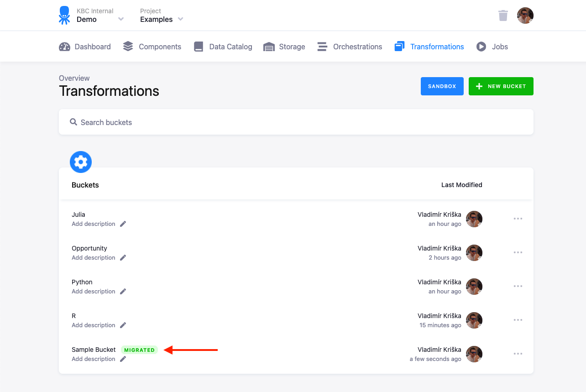Click the '15 minutes ago' timestamp
This screenshot has width=586, height=392.
(440, 325)
